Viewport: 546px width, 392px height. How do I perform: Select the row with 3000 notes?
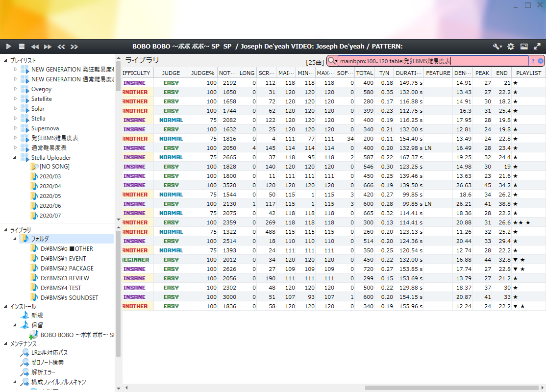[334, 297]
